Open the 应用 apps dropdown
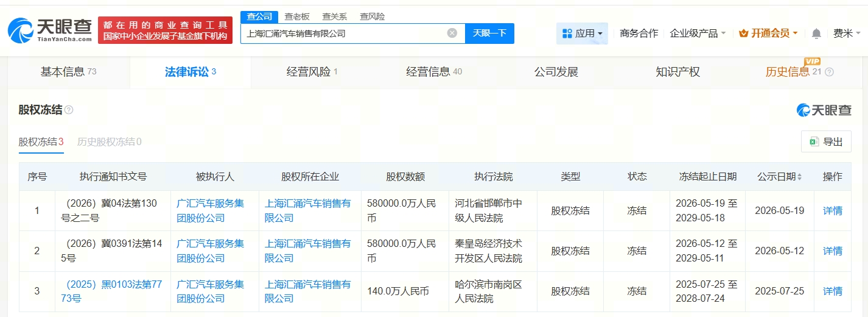868x317 pixels. click(582, 34)
